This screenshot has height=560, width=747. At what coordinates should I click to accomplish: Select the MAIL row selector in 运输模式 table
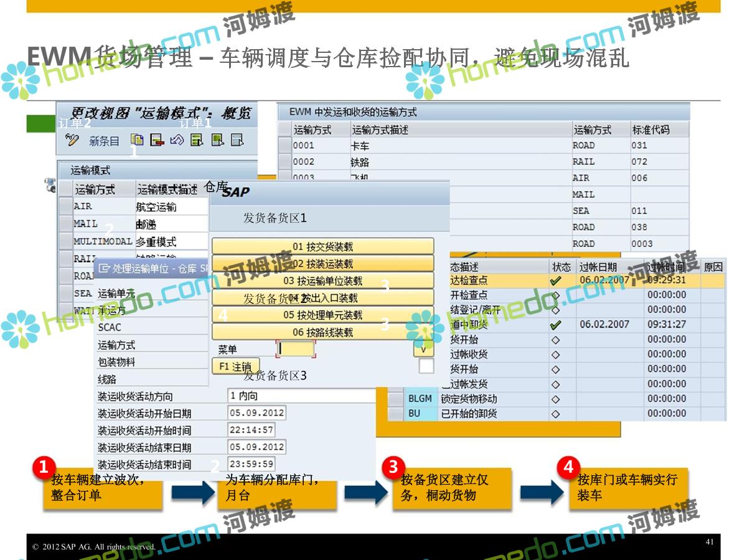click(65, 224)
